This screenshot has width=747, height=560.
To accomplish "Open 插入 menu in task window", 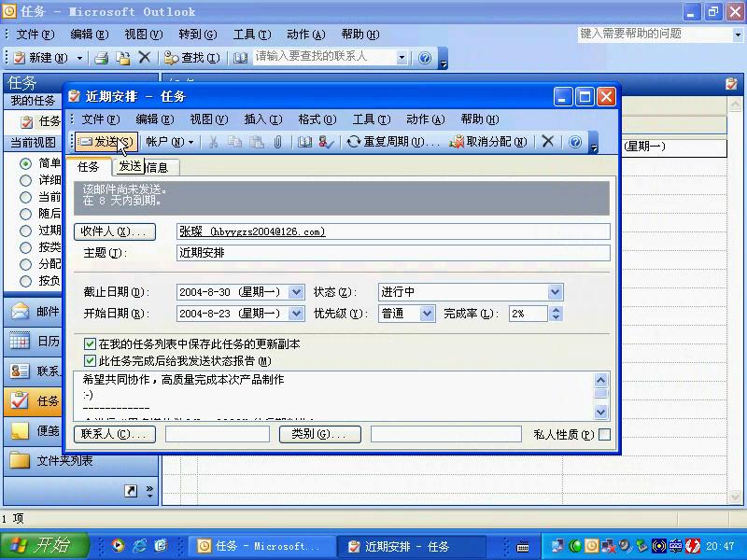I will [x=263, y=119].
